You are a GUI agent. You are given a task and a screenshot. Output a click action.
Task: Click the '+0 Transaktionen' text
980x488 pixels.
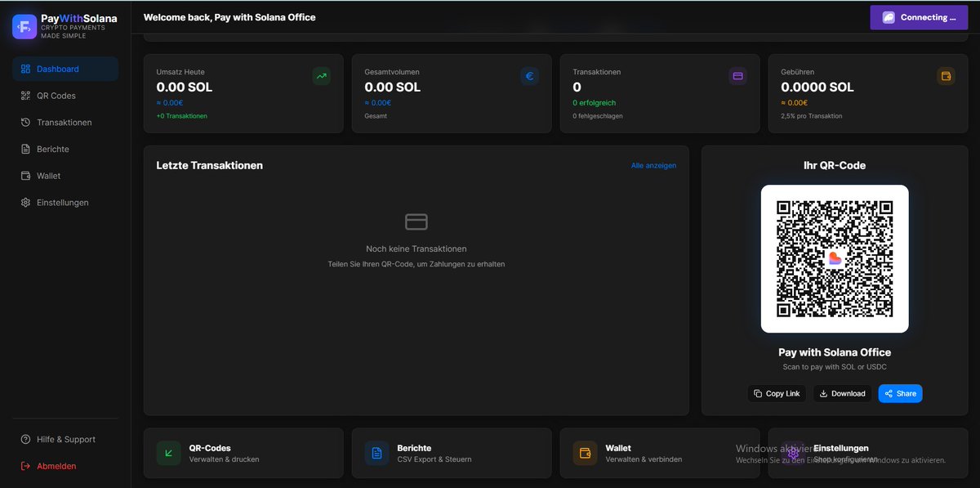pyautogui.click(x=182, y=116)
